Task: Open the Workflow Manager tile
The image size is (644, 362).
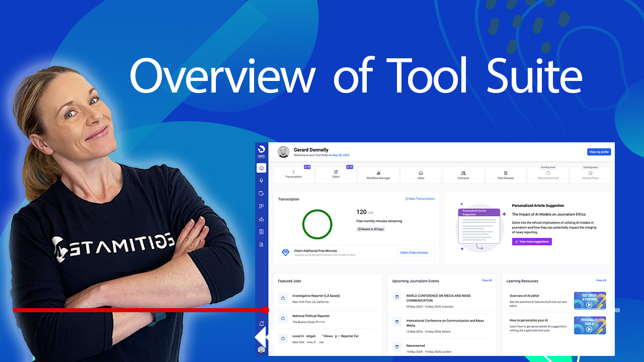Action: click(378, 175)
